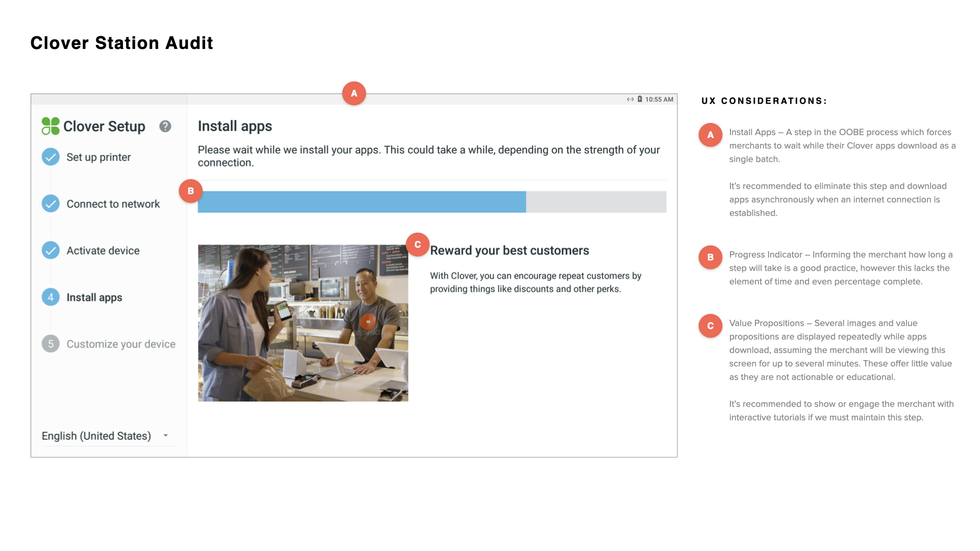
Task: Click the grey step 5 circle
Action: coord(51,344)
